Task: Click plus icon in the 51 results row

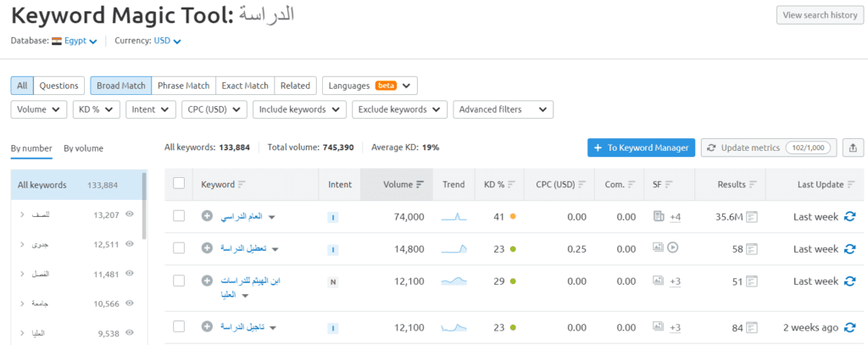Action: pyautogui.click(x=207, y=281)
